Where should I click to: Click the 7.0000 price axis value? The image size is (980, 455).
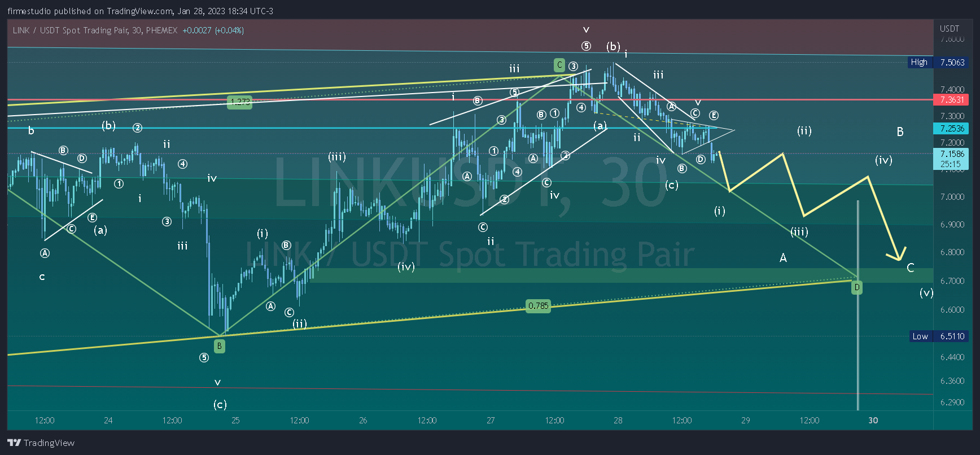point(952,196)
